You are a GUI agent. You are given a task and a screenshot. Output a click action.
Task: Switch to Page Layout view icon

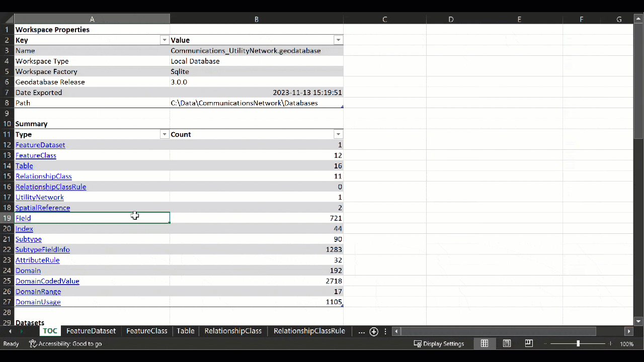(507, 343)
